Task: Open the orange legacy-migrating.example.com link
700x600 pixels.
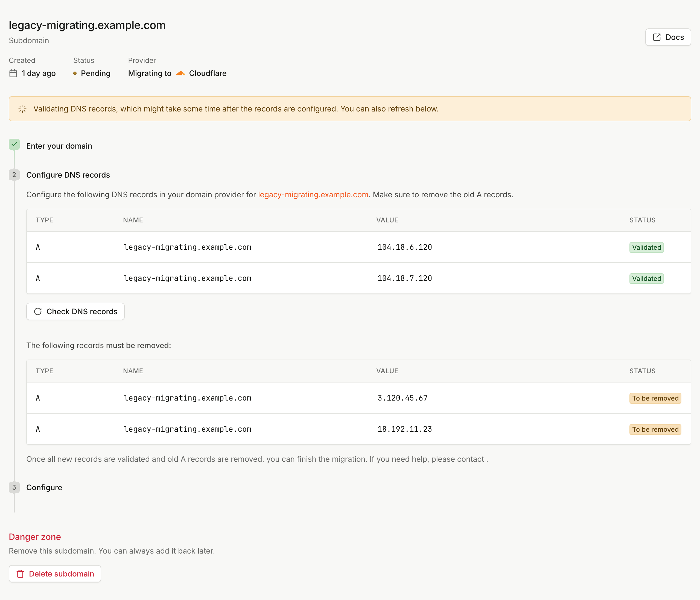Action: click(313, 195)
